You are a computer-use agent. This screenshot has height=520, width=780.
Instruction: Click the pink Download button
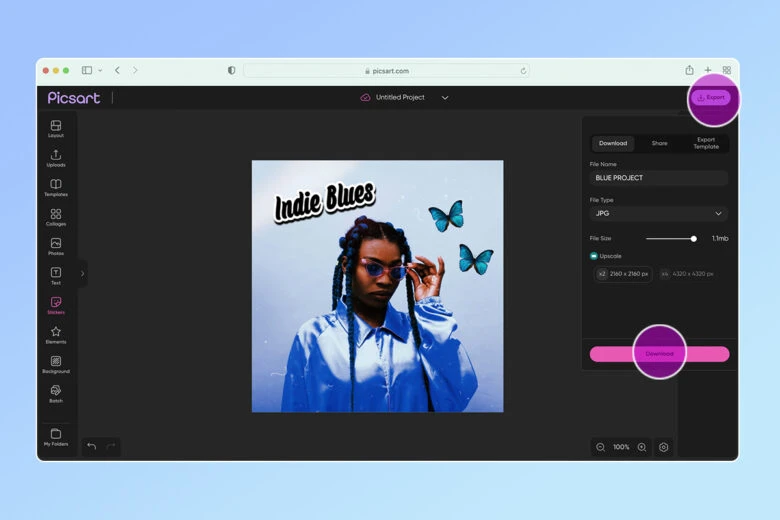click(x=659, y=354)
